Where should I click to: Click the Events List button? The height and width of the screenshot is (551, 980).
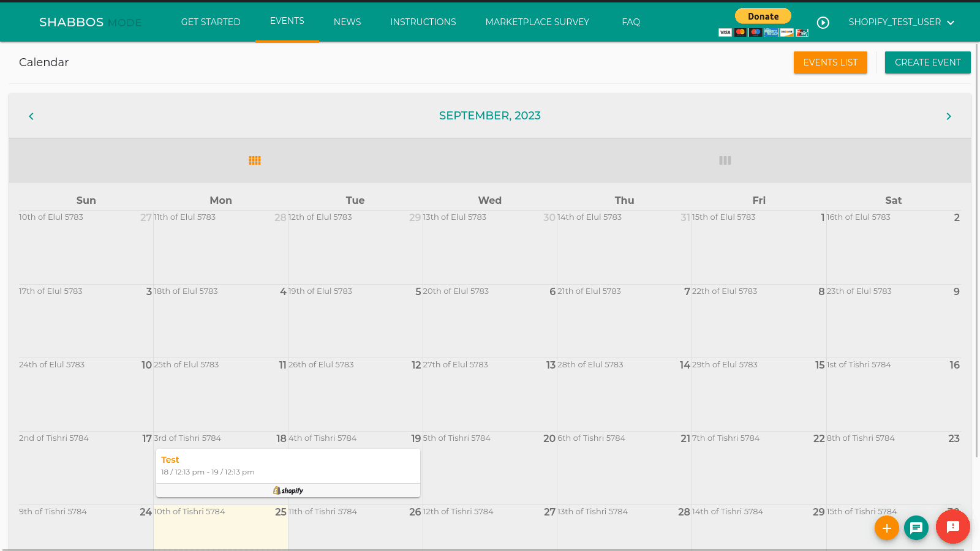(x=830, y=62)
